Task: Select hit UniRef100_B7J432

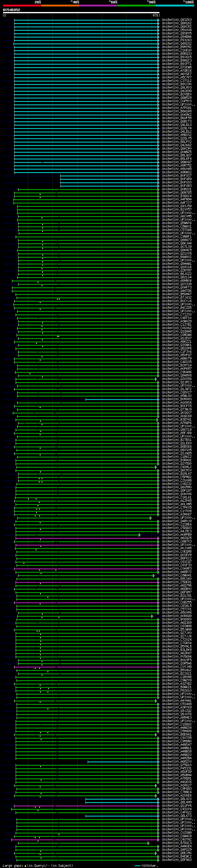Action: tap(177, 297)
